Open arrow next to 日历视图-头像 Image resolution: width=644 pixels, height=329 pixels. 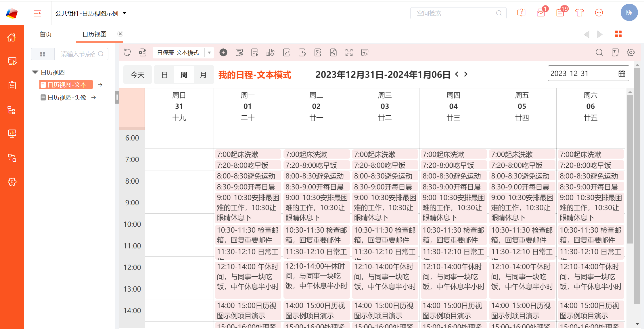click(x=93, y=97)
